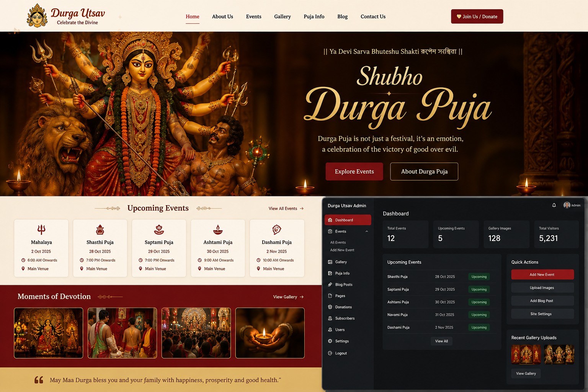
Task: Click the location pin on Dashami Puja card
Action: pyautogui.click(x=258, y=269)
